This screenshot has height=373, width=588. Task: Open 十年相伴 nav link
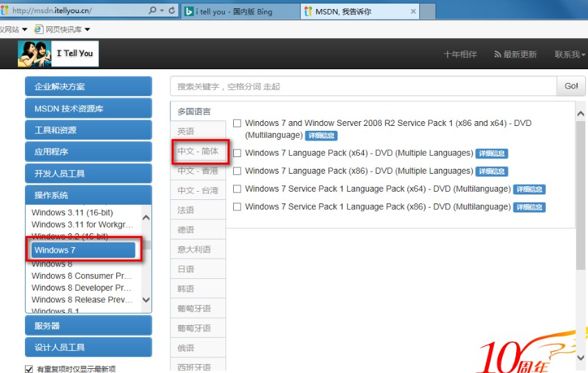pyautogui.click(x=460, y=55)
